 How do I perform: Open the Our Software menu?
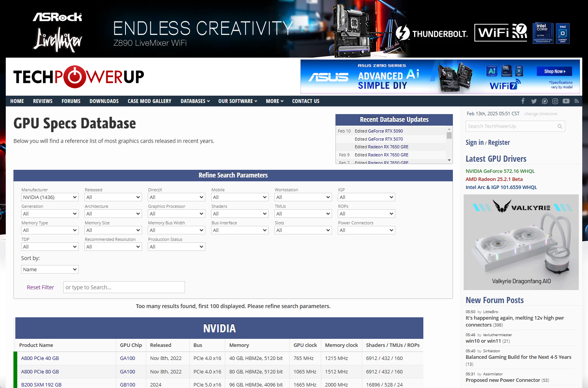[238, 101]
